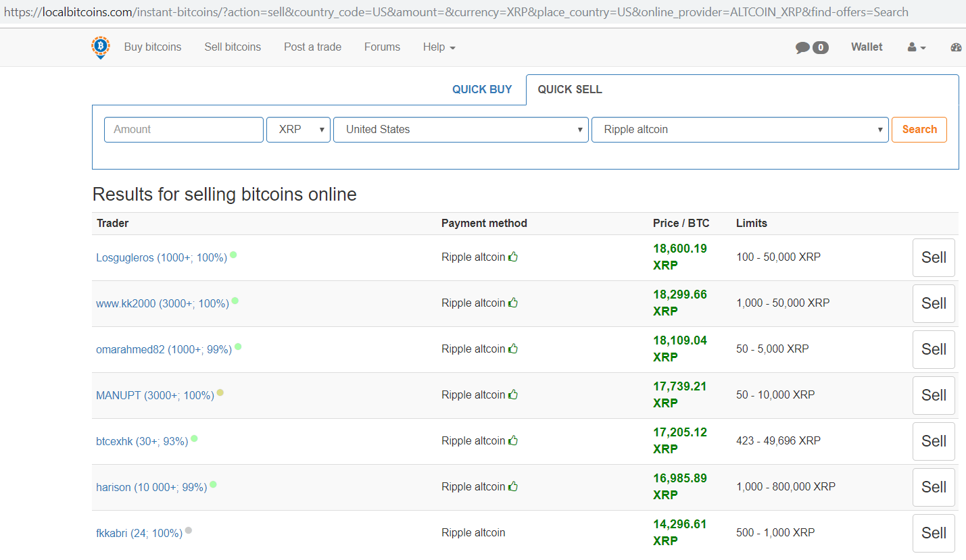Open the Ripple altcoin payment dropdown

[x=740, y=130]
